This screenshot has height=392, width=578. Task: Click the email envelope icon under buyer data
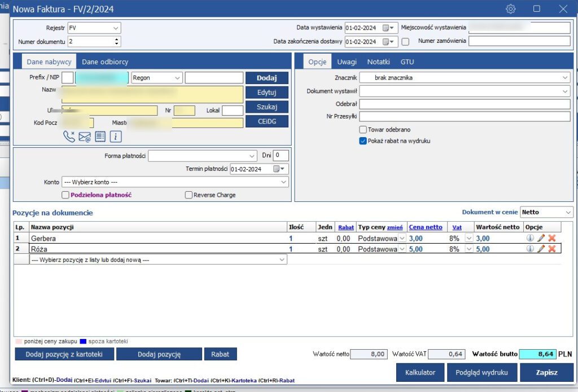tap(85, 136)
